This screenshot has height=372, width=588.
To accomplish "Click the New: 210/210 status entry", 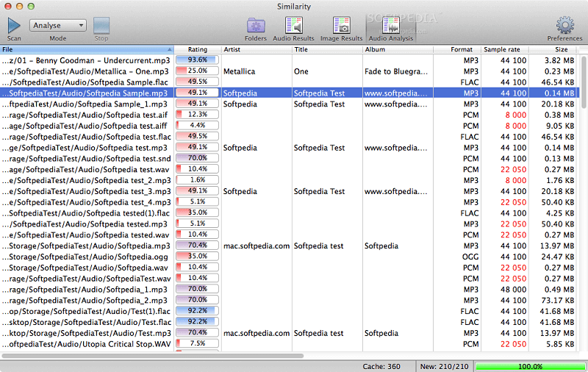I will click(x=445, y=366).
